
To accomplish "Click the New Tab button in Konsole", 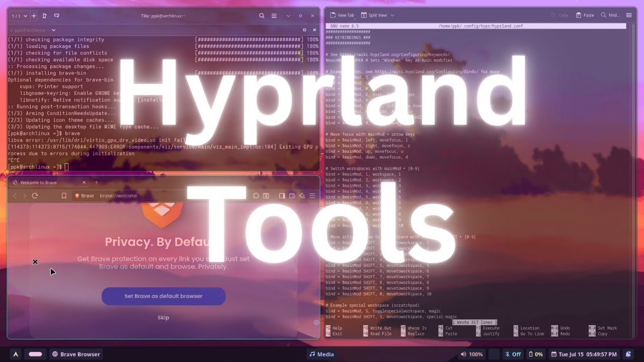I will point(342,15).
